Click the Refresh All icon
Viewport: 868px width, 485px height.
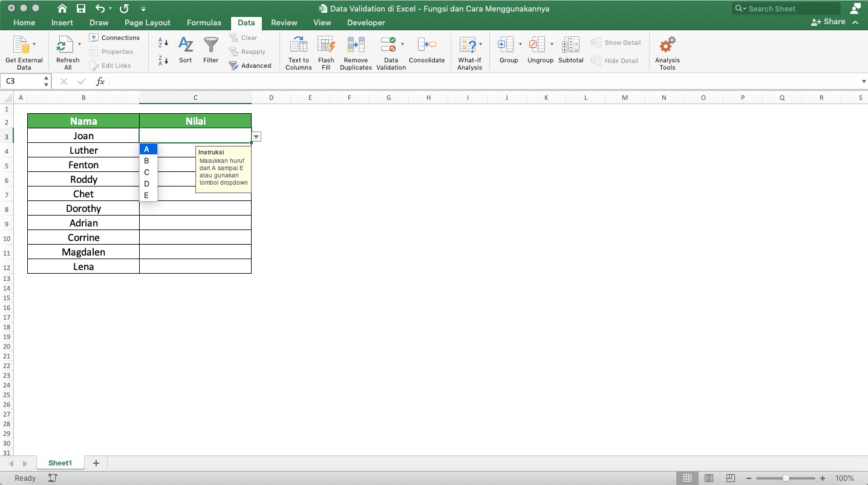64,45
